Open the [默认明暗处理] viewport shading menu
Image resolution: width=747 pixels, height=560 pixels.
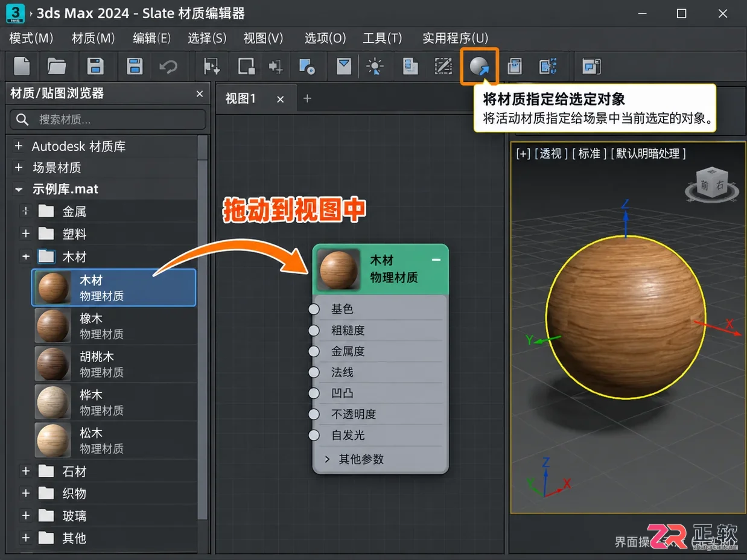[x=649, y=154]
